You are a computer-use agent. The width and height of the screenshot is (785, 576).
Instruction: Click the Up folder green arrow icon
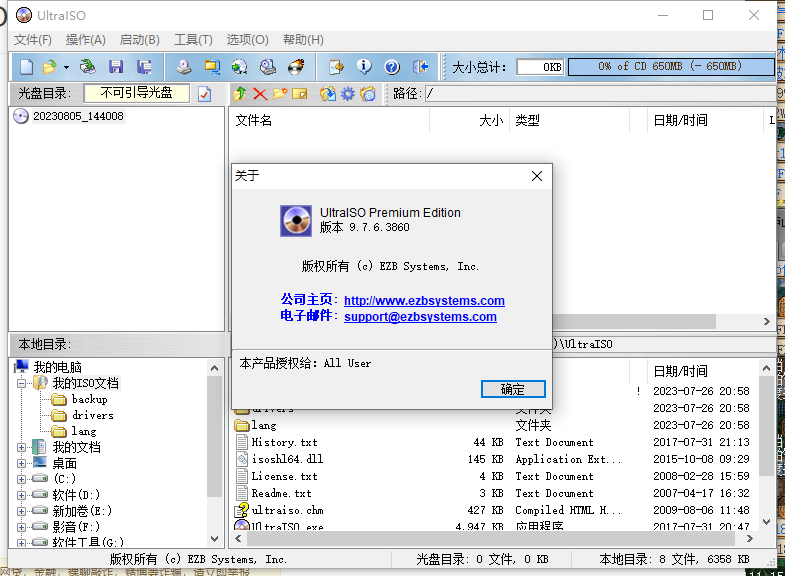[240, 94]
